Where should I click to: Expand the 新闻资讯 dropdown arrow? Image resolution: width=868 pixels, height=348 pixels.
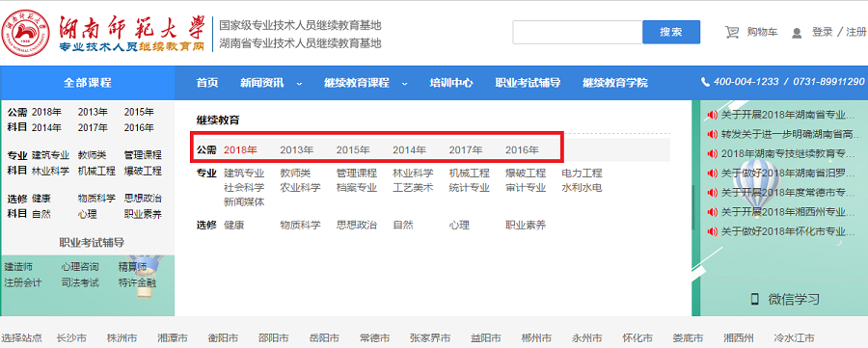pos(300,84)
